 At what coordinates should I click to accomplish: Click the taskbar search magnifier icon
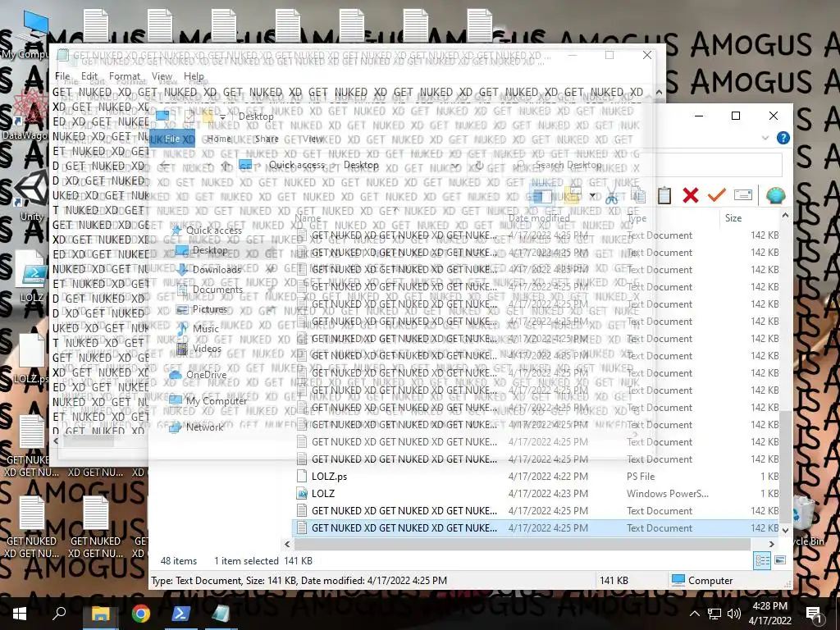(x=59, y=614)
